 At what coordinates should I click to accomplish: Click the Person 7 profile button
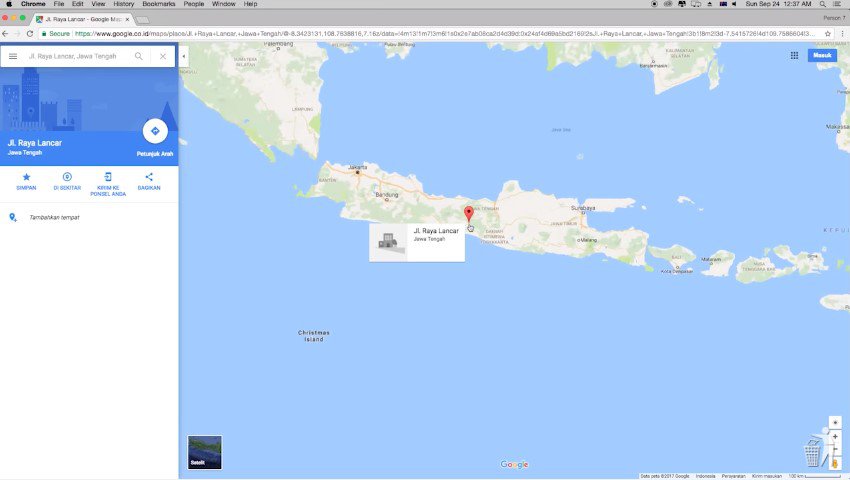834,18
